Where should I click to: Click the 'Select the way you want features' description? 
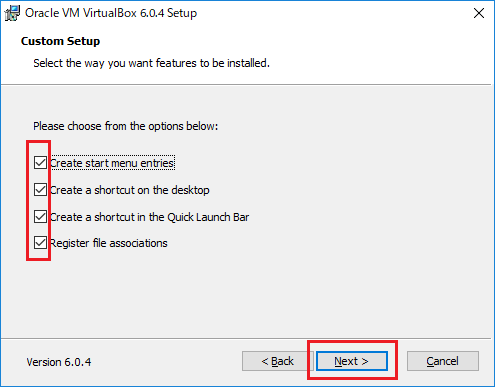coord(151,63)
